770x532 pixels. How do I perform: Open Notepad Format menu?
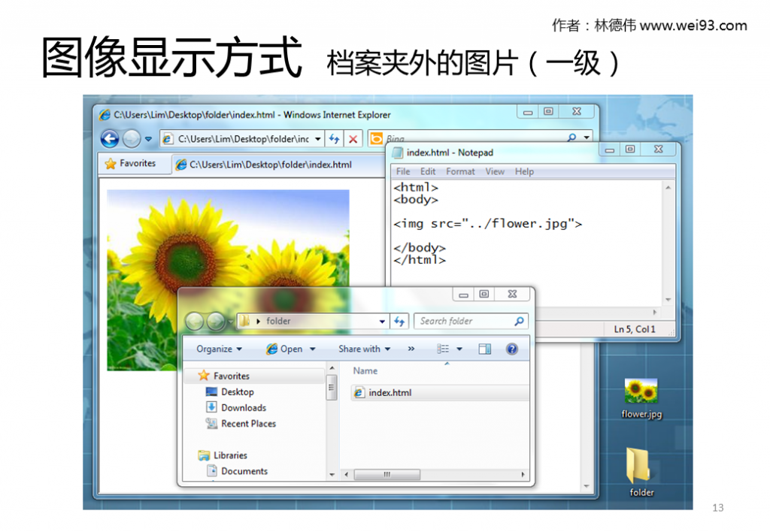point(460,171)
